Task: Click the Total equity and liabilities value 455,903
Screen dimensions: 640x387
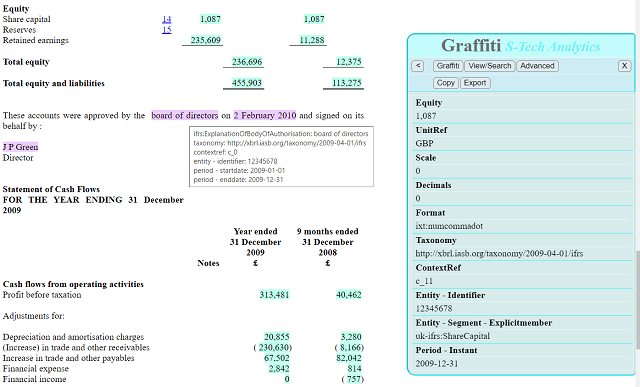Action: click(247, 83)
